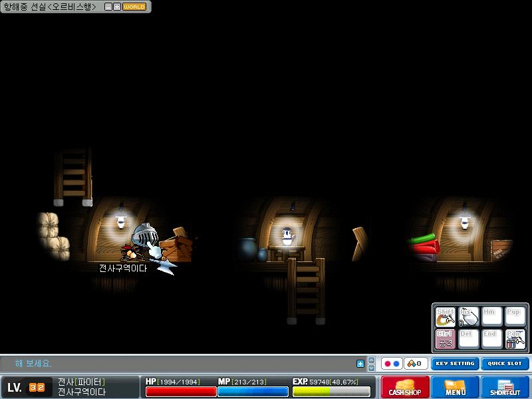Select the empty Del quick slot
Image resolution: width=532 pixels, height=399 pixels.
pyautogui.click(x=469, y=339)
